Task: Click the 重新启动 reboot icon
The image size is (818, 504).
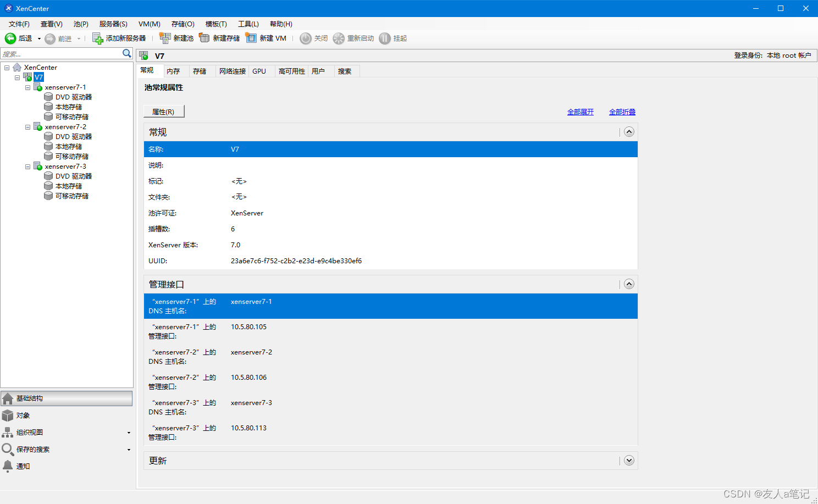Action: 339,38
